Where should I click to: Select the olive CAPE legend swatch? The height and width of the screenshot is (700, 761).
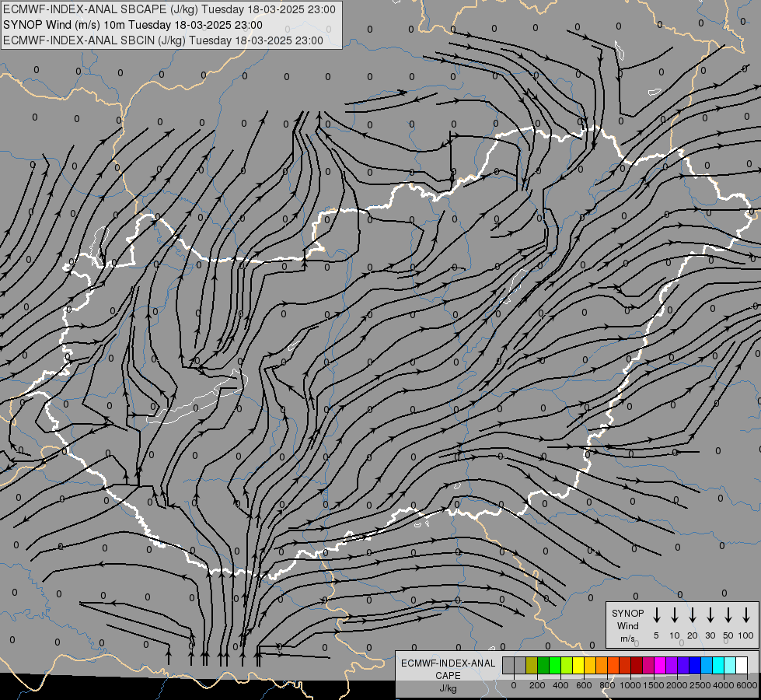coord(532,665)
